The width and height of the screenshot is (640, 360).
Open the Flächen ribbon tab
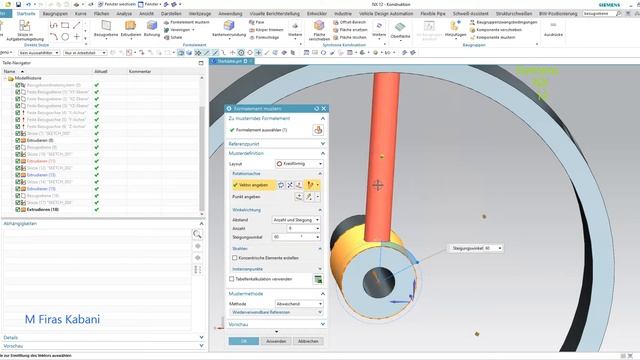[x=101, y=13]
